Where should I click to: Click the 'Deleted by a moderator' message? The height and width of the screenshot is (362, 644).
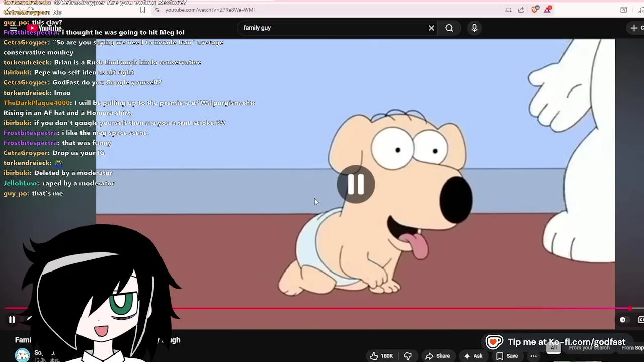[73, 173]
